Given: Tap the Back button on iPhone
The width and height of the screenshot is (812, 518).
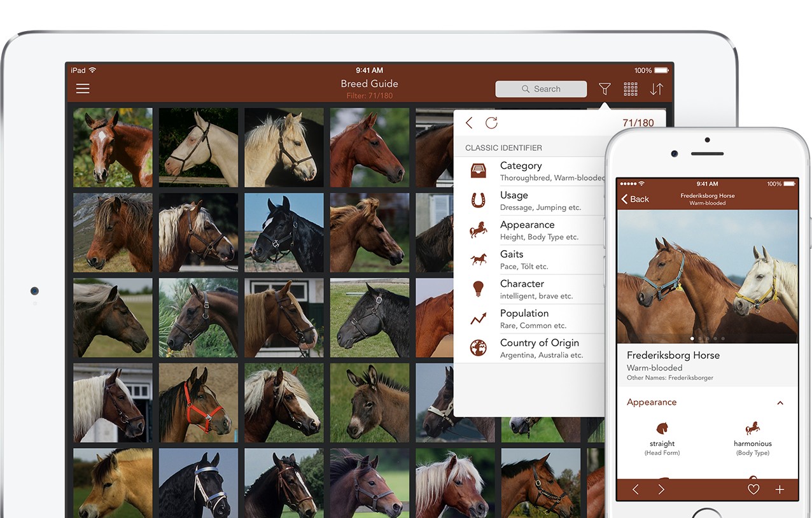Looking at the screenshot, I should [x=635, y=199].
